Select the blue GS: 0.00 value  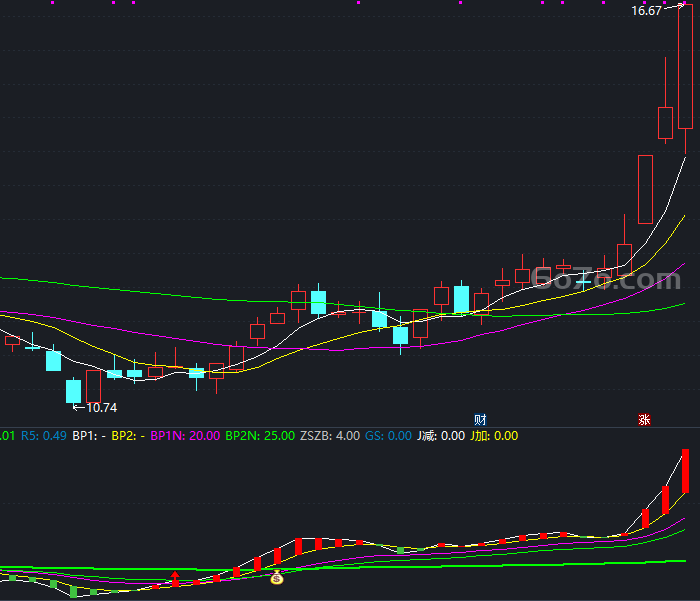[388, 436]
